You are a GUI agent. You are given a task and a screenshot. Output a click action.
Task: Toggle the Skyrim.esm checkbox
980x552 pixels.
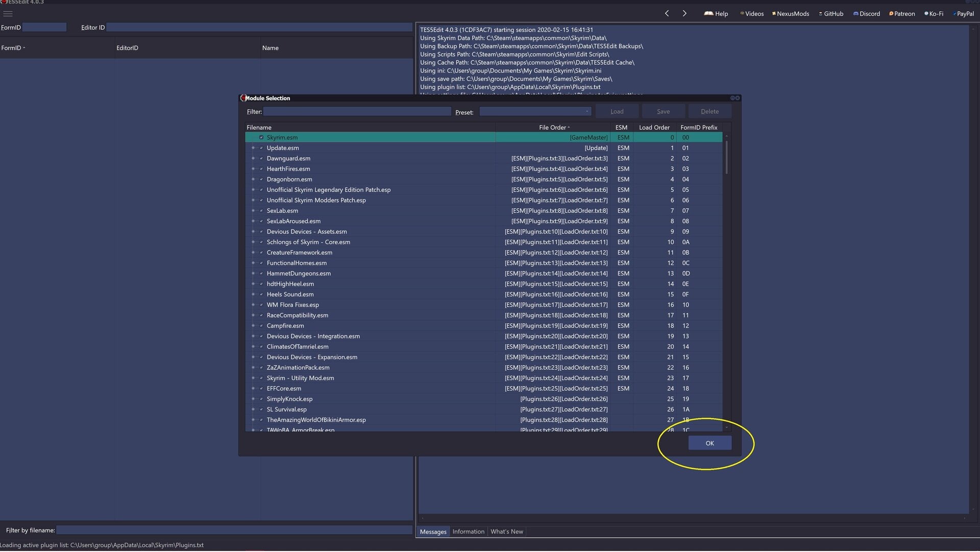coord(261,138)
